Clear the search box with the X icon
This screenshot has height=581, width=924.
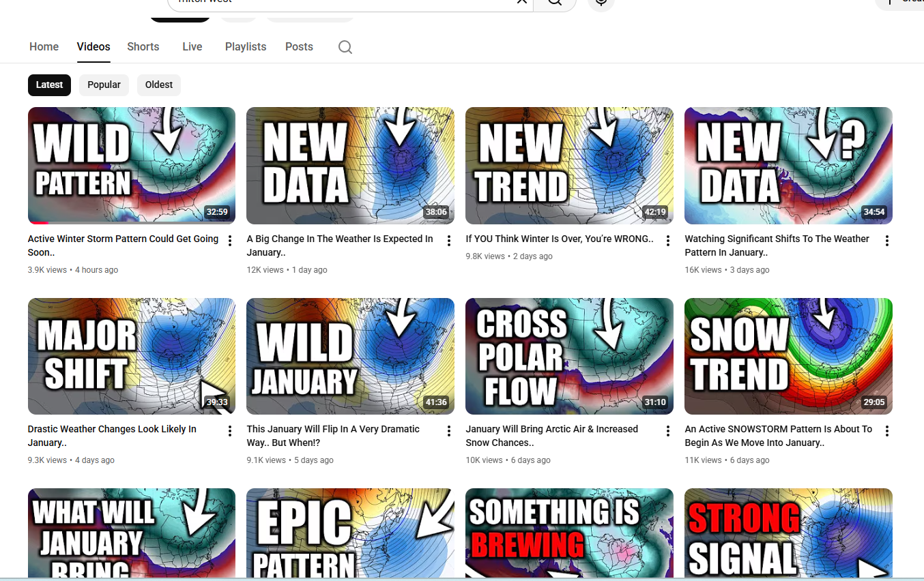tap(522, 2)
